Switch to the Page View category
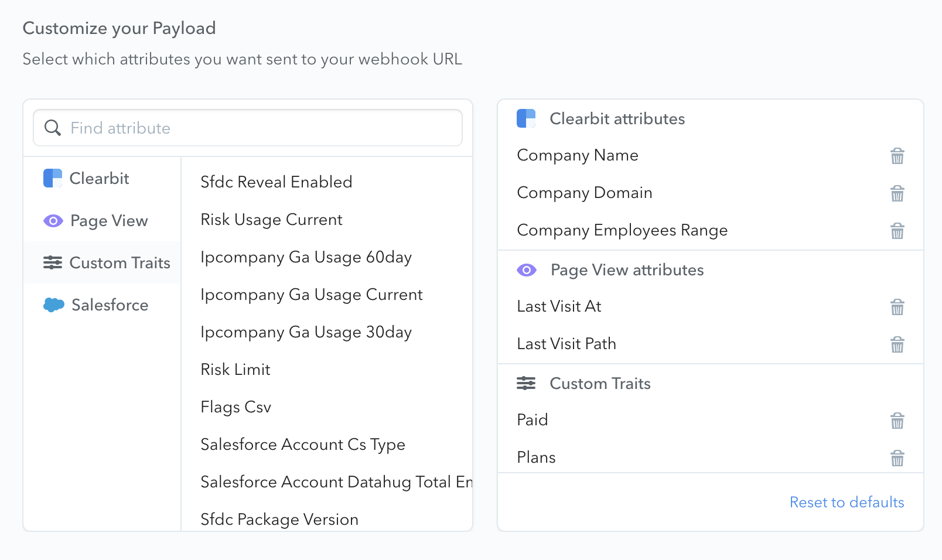This screenshot has height=560, width=942. 102,220
